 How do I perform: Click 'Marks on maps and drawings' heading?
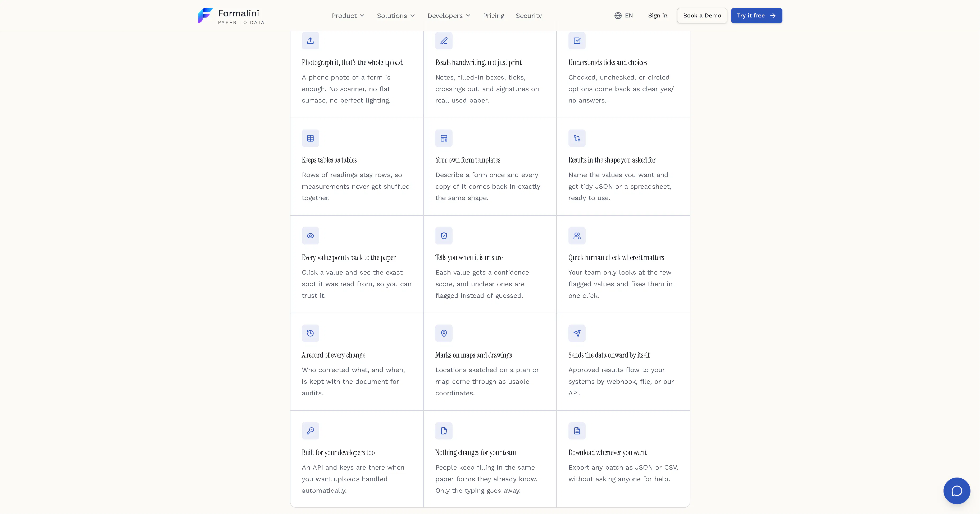point(473,355)
